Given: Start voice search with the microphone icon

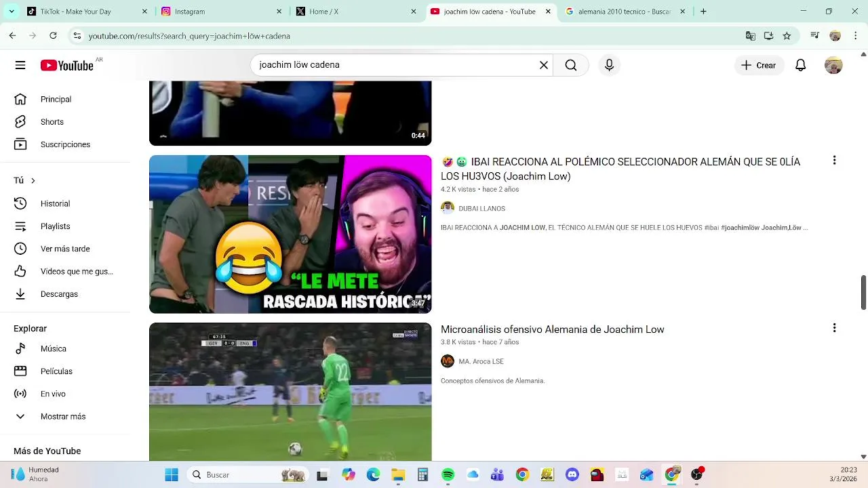Looking at the screenshot, I should pyautogui.click(x=609, y=65).
